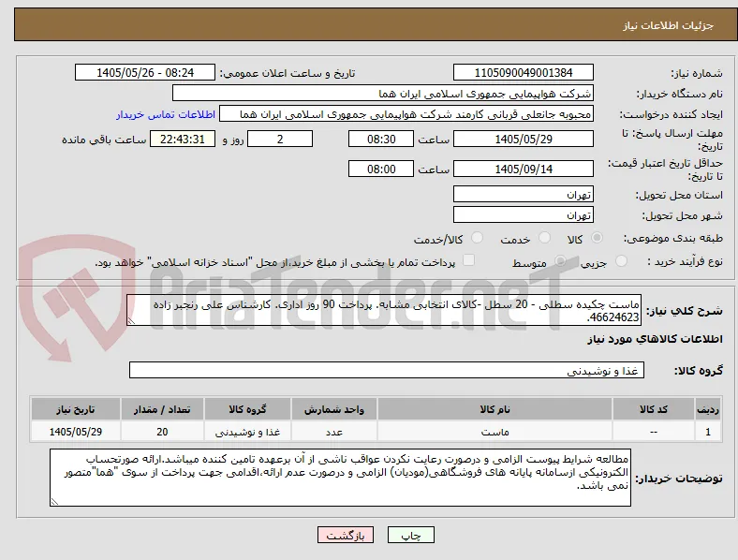The image size is (738, 560).
Task: Click the تاریخ نیاز column header
Action: coord(76,409)
